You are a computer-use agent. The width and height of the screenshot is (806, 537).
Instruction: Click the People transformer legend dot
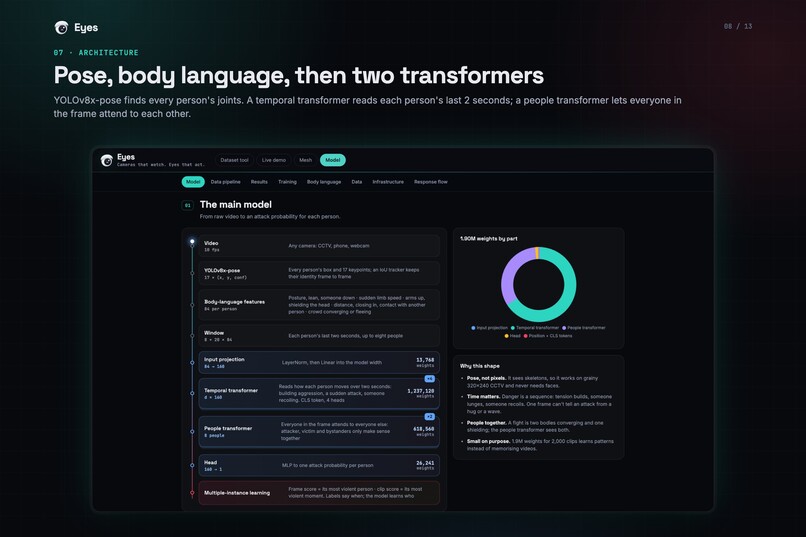point(564,328)
